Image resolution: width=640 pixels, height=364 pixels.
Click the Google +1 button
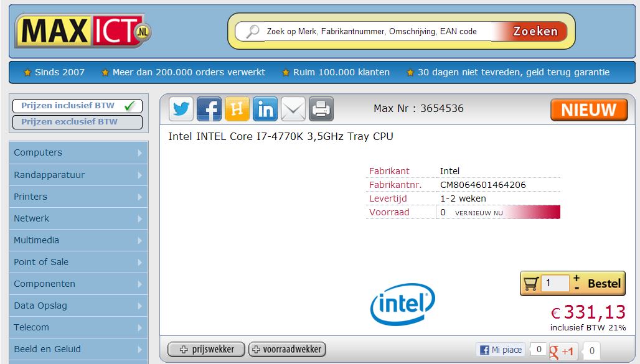[x=562, y=351]
